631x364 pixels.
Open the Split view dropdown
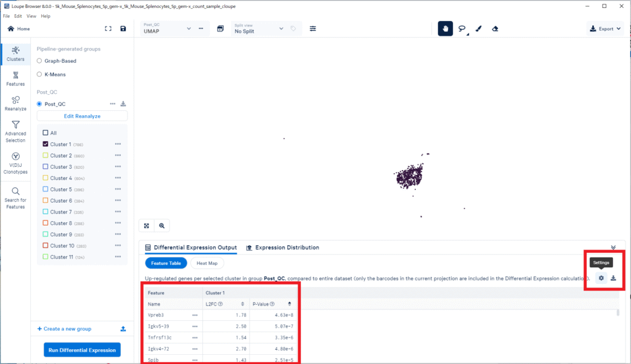[259, 28]
